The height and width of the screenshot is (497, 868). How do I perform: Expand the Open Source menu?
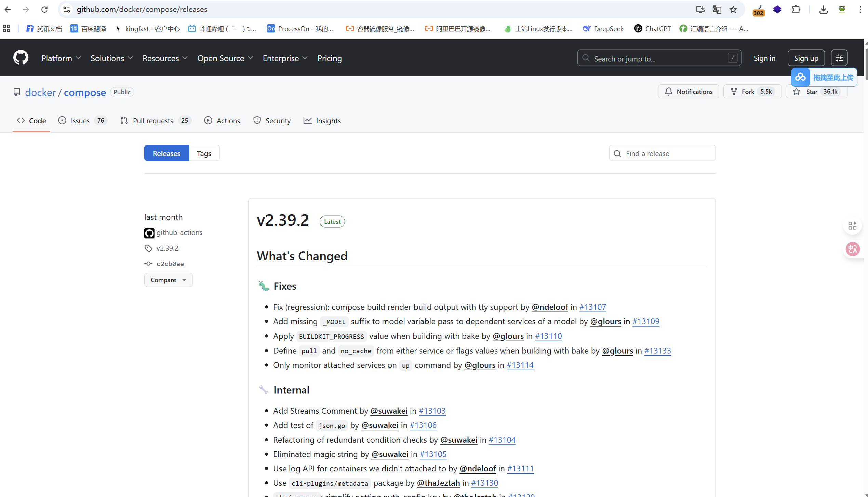click(225, 58)
